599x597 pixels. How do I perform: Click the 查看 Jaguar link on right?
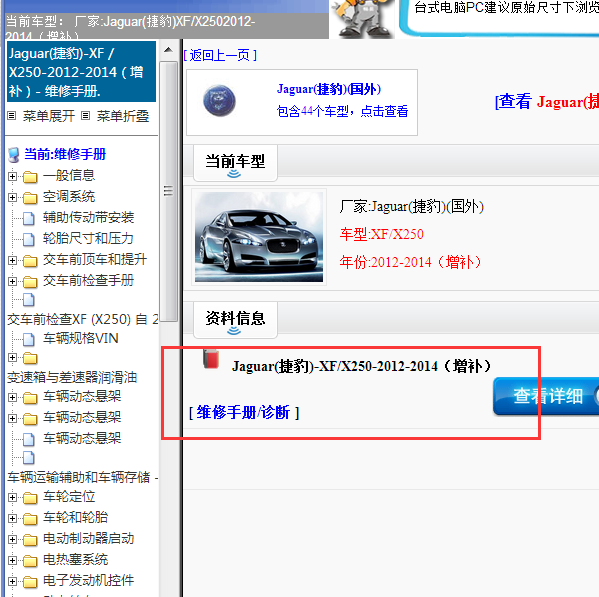[x=547, y=102]
